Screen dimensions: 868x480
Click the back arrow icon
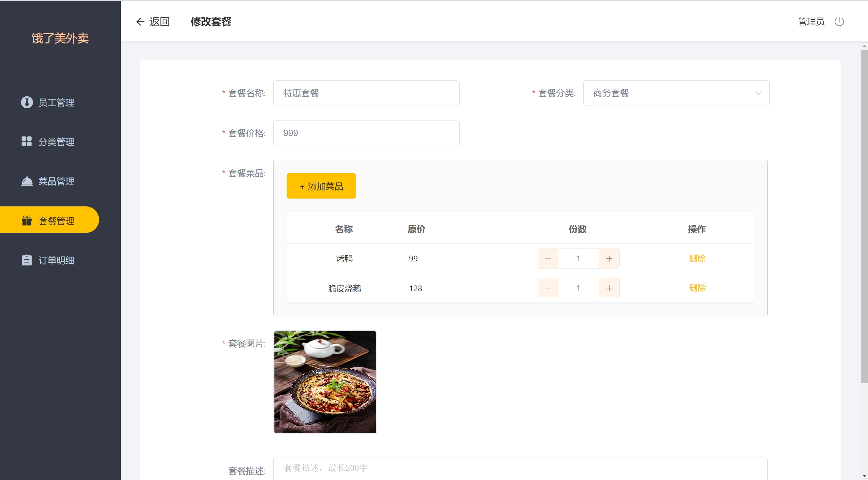pyautogui.click(x=140, y=22)
